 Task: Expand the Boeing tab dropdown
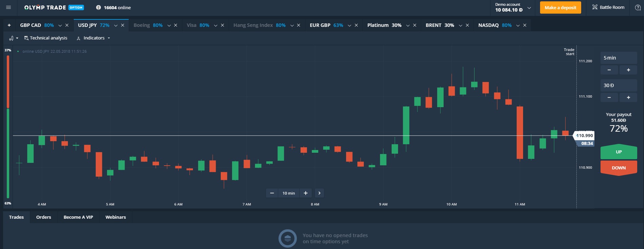(169, 26)
